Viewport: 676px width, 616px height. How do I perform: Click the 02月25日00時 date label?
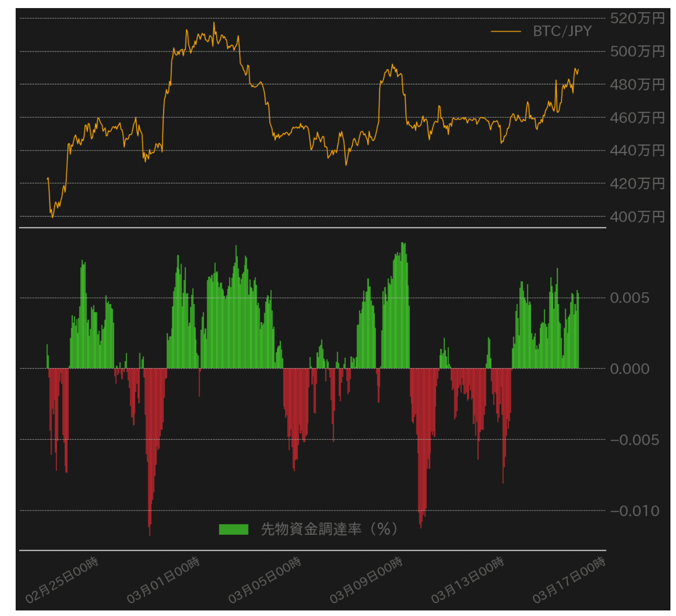62,580
